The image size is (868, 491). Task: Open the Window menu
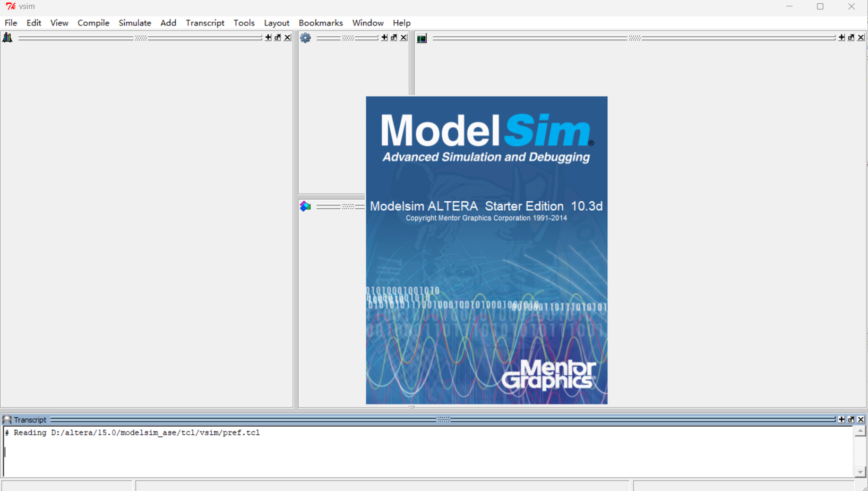click(368, 23)
